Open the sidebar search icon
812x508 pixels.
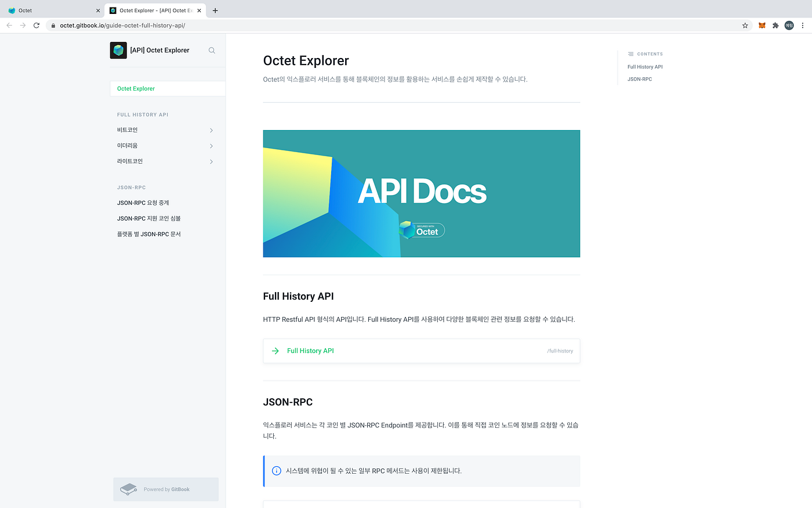click(x=212, y=51)
